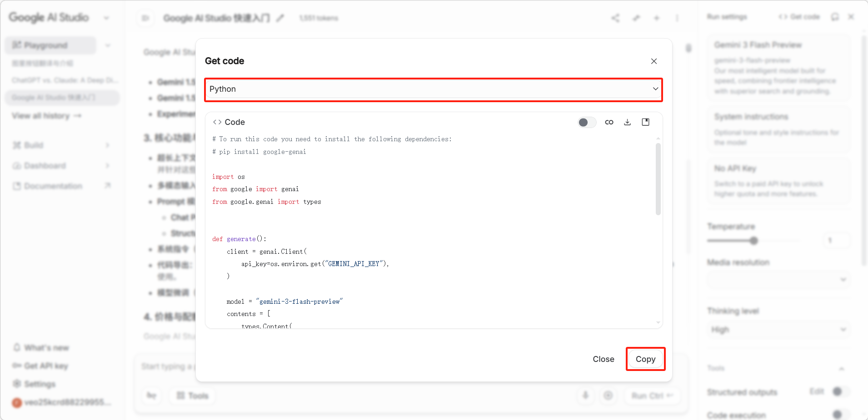
Task: Toggle the Code execution switch
Action: [x=841, y=414]
